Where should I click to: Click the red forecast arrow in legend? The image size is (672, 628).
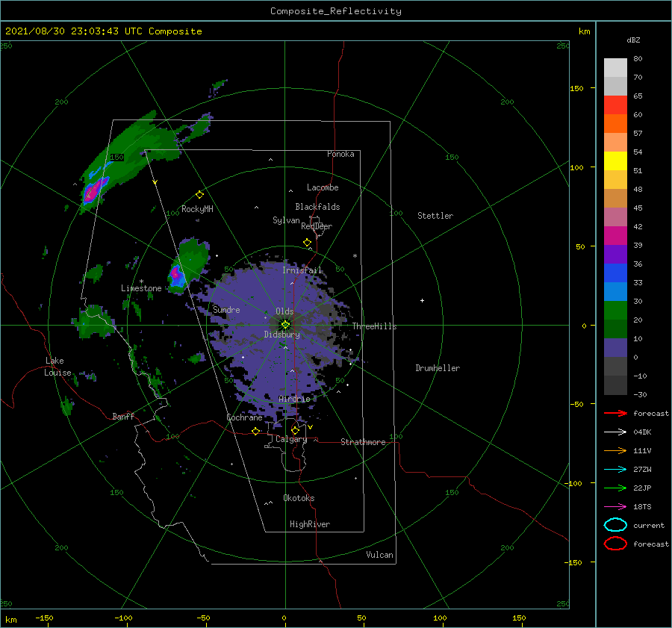(615, 413)
